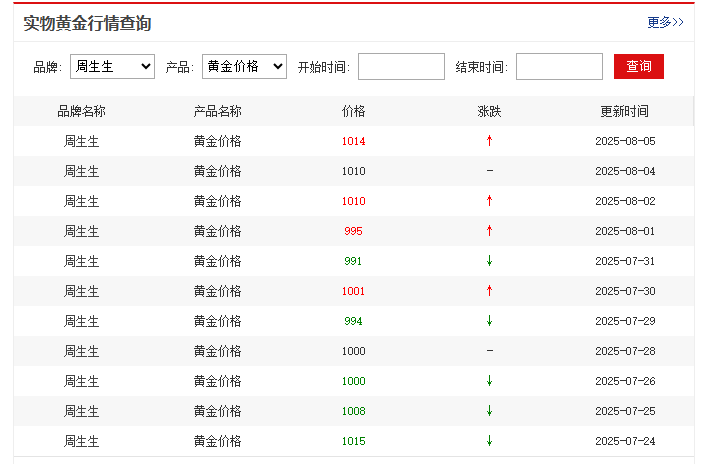This screenshot has height=464, width=706.
Task: Select the price 1008 cell
Action: (353, 411)
